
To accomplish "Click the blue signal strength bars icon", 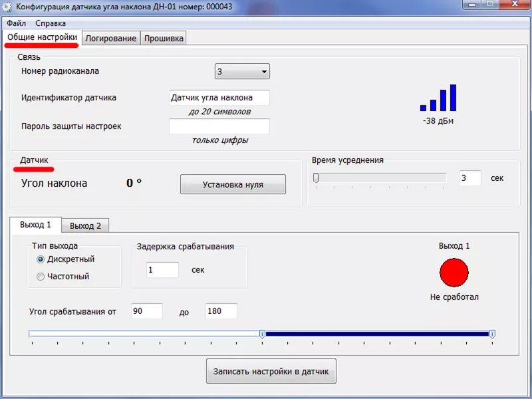I will click(x=438, y=98).
